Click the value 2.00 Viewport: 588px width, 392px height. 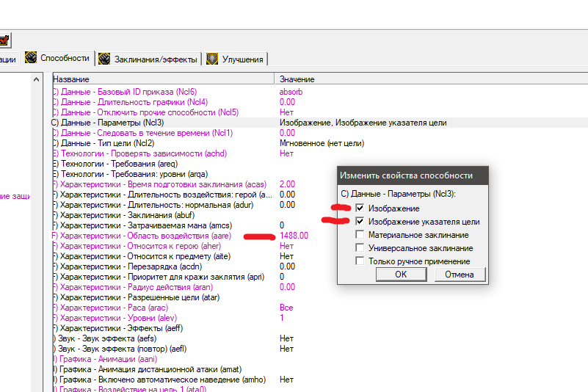pyautogui.click(x=287, y=184)
